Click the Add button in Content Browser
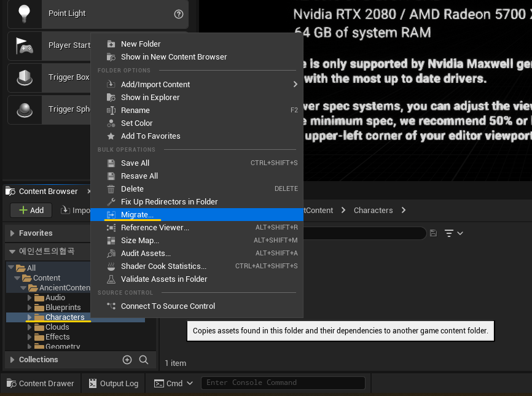This screenshot has width=532, height=396. [x=30, y=210]
